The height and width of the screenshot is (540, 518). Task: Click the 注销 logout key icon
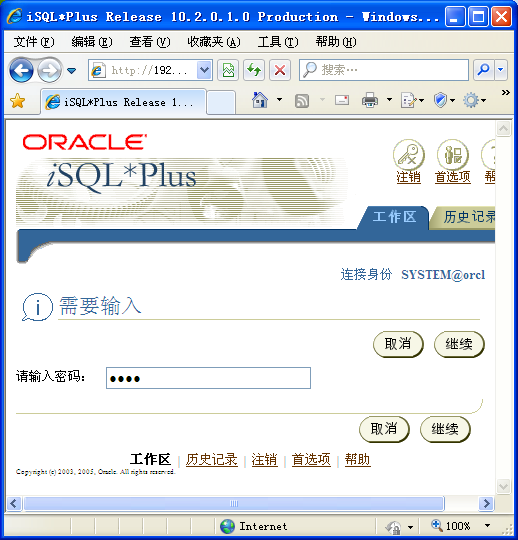point(408,155)
